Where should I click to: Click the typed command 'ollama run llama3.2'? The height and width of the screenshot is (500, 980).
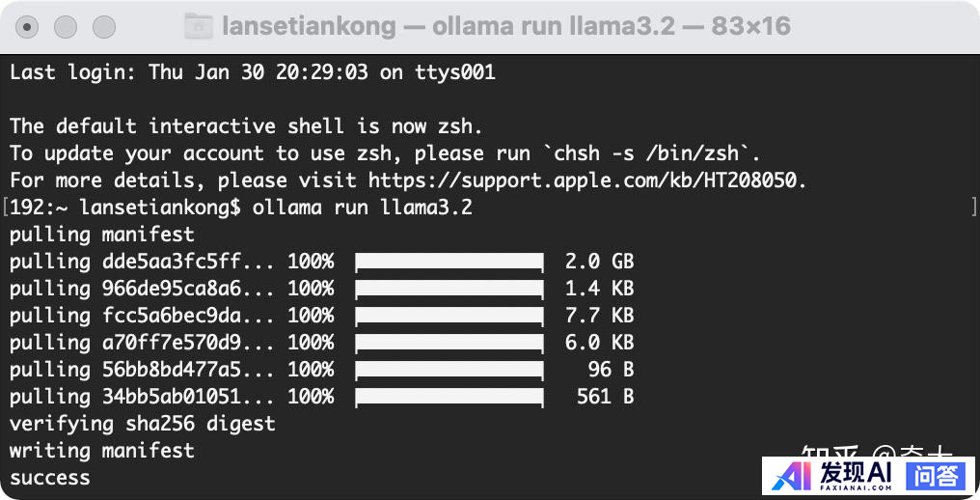362,208
